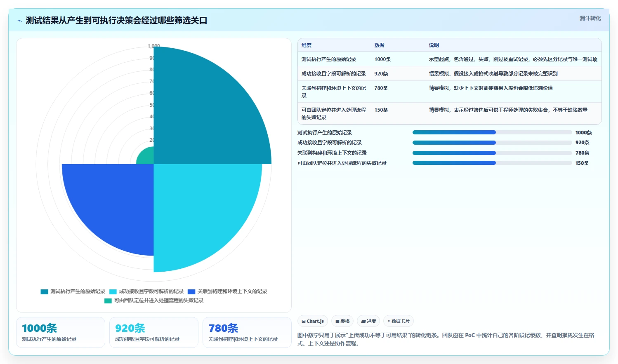Screen dimensions: 618x364
Task: Toggle legend item 可由团队定位并进入处理流程的失败记录
Action: tap(154, 301)
